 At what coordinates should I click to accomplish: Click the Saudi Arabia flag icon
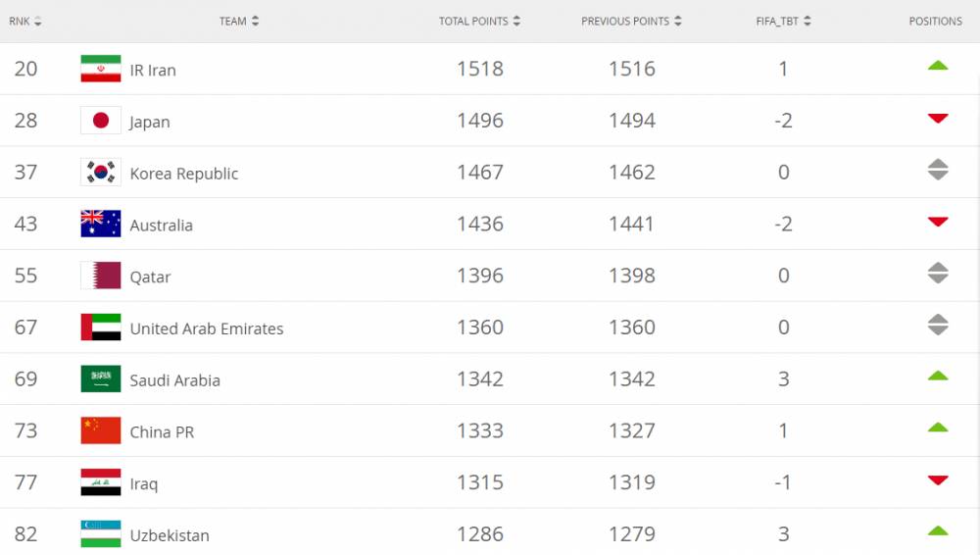pos(101,379)
